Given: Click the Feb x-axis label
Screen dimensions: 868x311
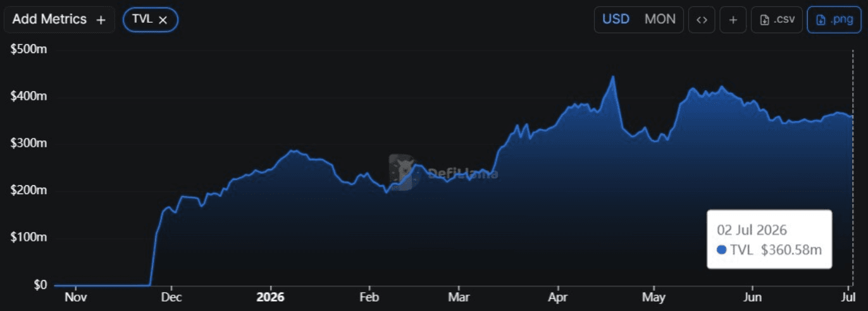Looking at the screenshot, I should [369, 297].
